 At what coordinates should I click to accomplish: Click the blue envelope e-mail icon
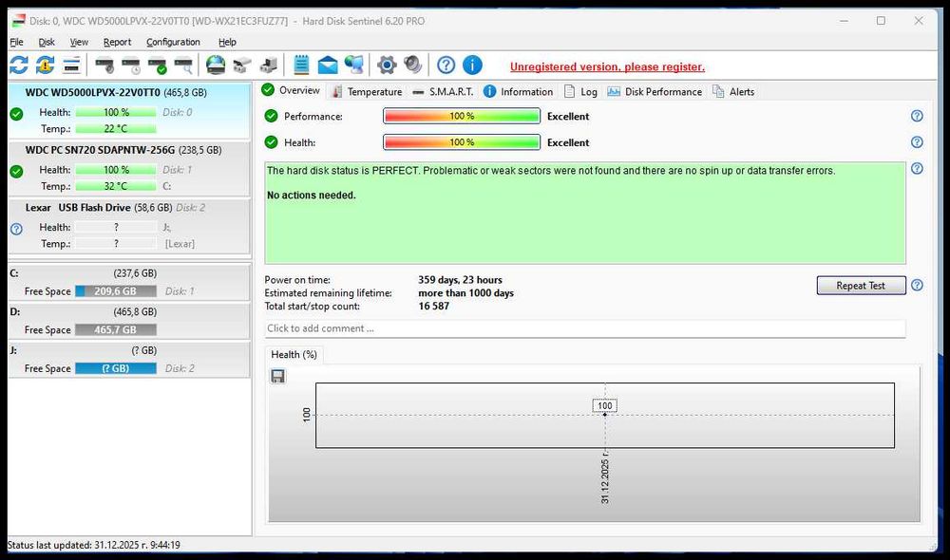coord(328,65)
